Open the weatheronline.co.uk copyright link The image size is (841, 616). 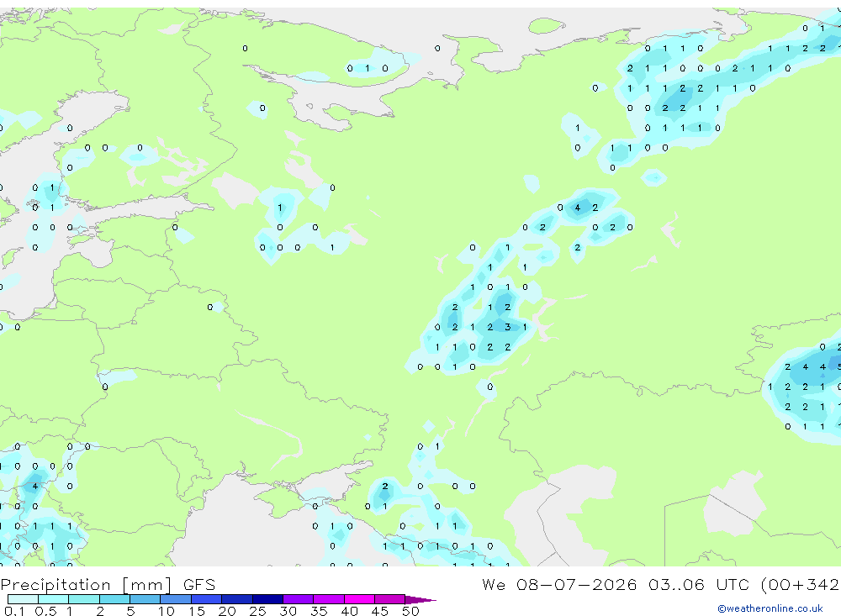(x=770, y=608)
